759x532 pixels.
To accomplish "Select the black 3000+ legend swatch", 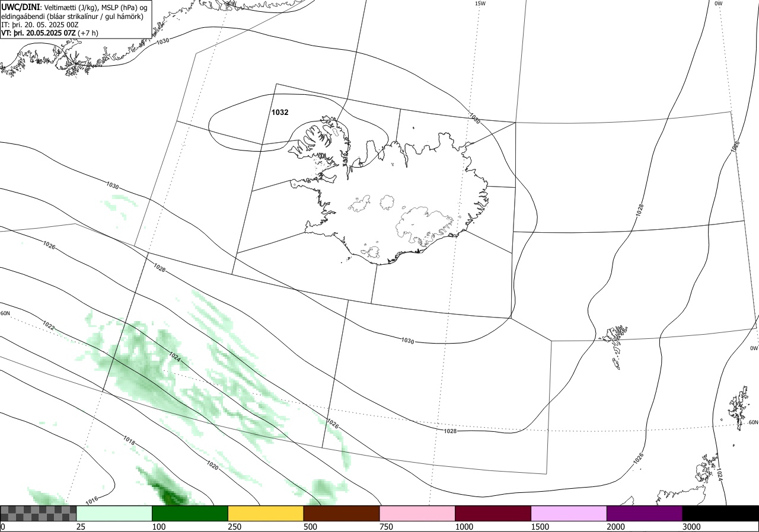I will (x=720, y=513).
